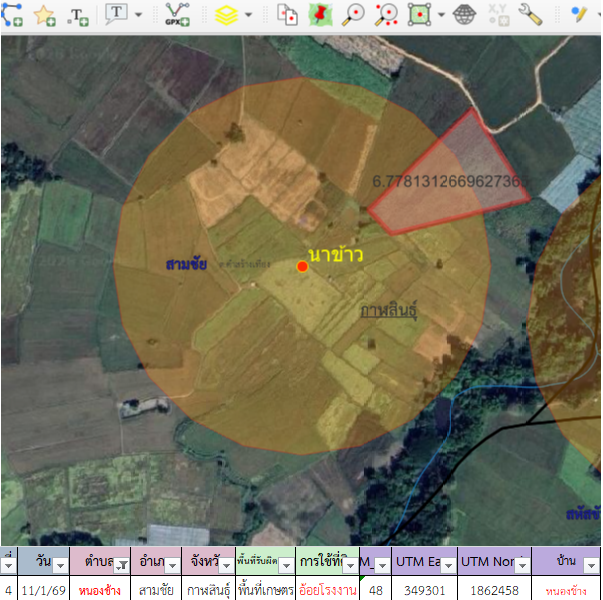This screenshot has height=600, width=603.
Task: Click the อ้อยโรงงาน land use cell
Action: [x=327, y=590]
